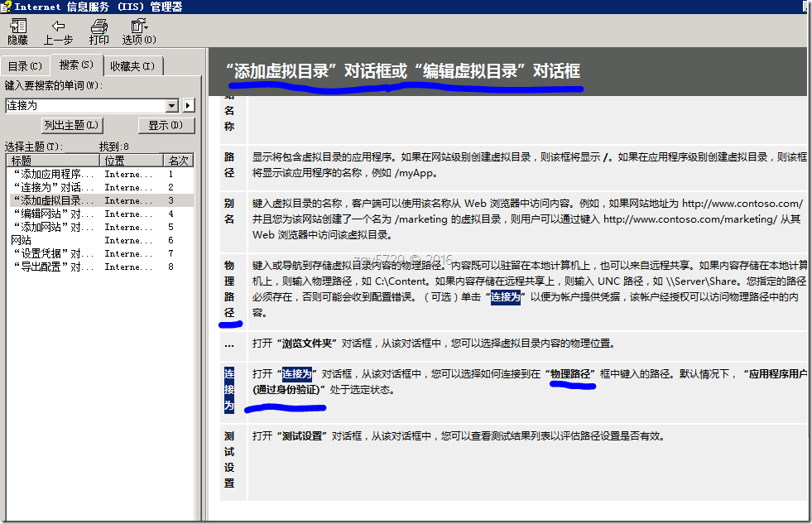This screenshot has width=812, height=524.
Task: Switch to the 搜索(S) tab
Action: click(76, 65)
